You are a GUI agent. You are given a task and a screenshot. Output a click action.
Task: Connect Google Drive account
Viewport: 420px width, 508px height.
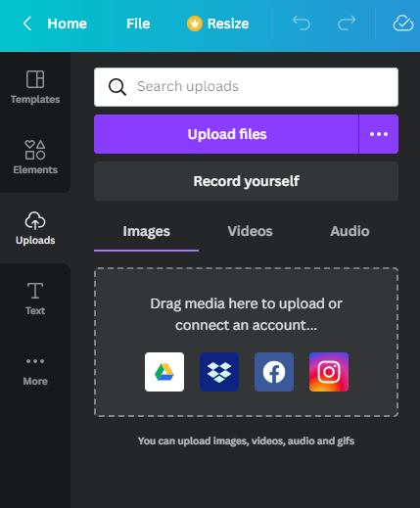(164, 372)
